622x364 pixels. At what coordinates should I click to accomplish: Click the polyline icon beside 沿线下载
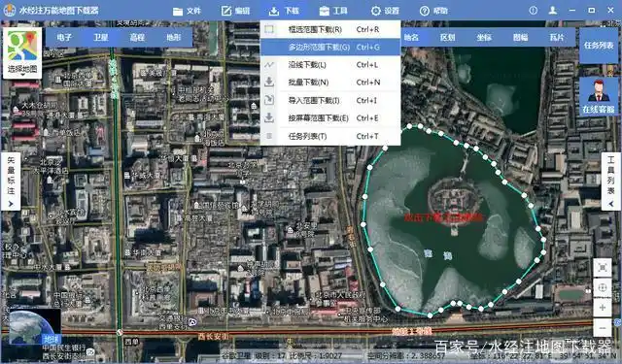coord(269,65)
